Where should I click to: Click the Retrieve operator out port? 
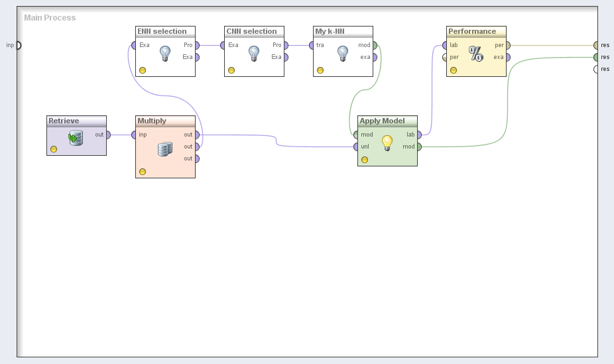(x=108, y=135)
